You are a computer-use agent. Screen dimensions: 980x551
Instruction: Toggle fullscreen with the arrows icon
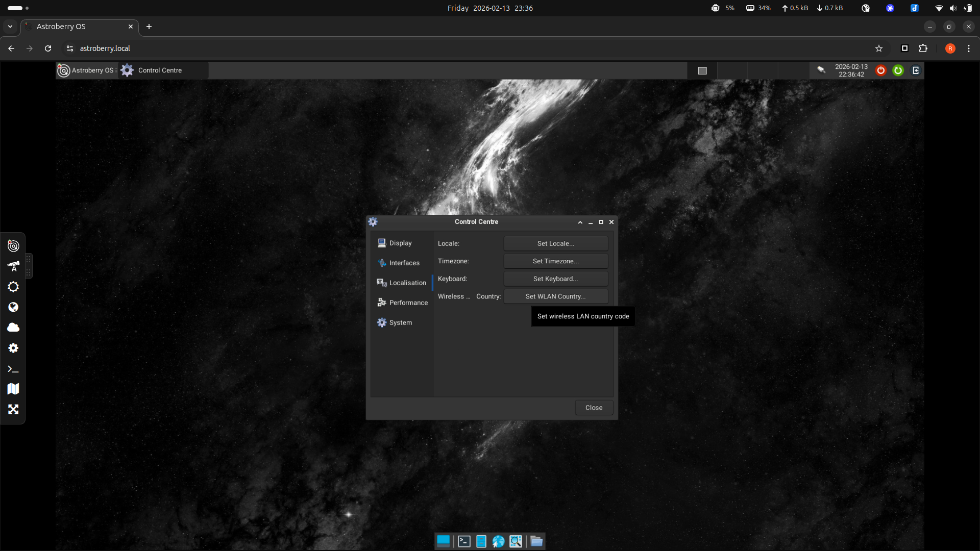click(x=13, y=409)
